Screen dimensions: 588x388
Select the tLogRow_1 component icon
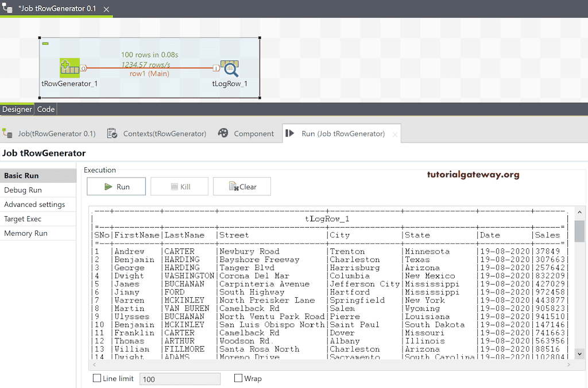click(230, 68)
